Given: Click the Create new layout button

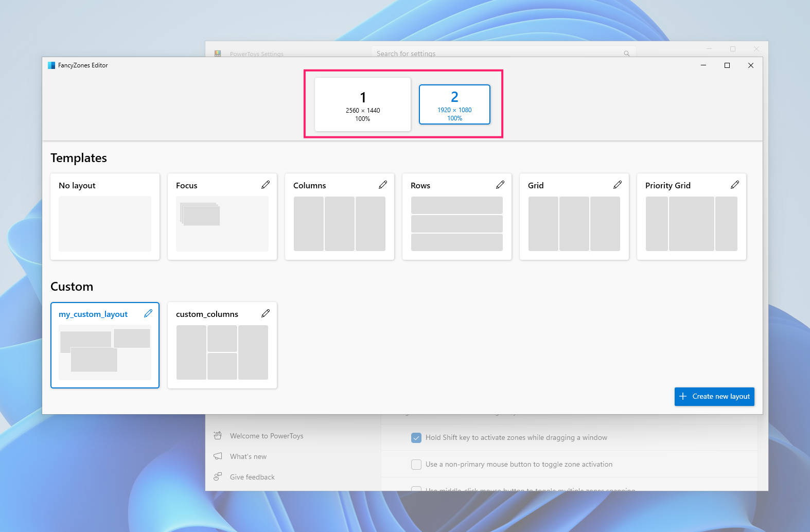Looking at the screenshot, I should coord(714,397).
